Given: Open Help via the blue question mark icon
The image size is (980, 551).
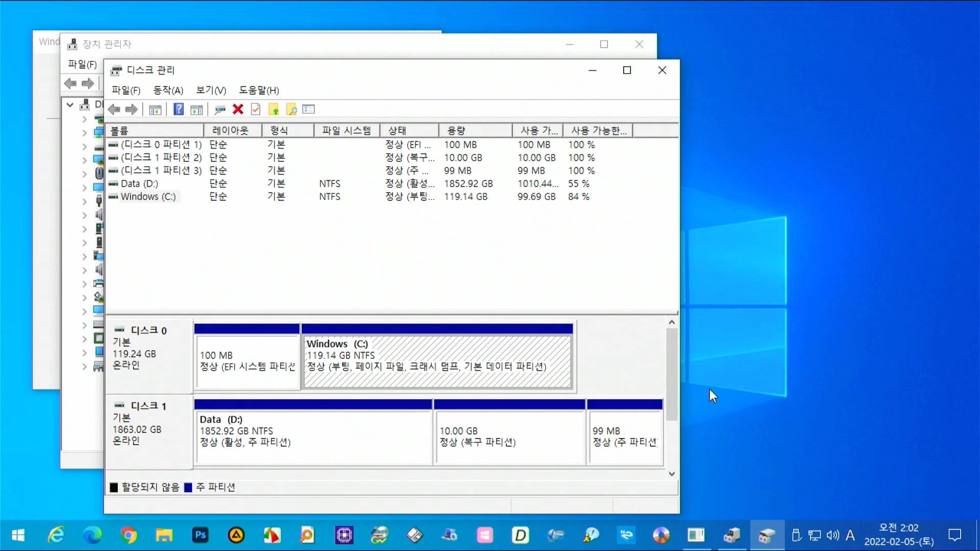Looking at the screenshot, I should click(179, 109).
